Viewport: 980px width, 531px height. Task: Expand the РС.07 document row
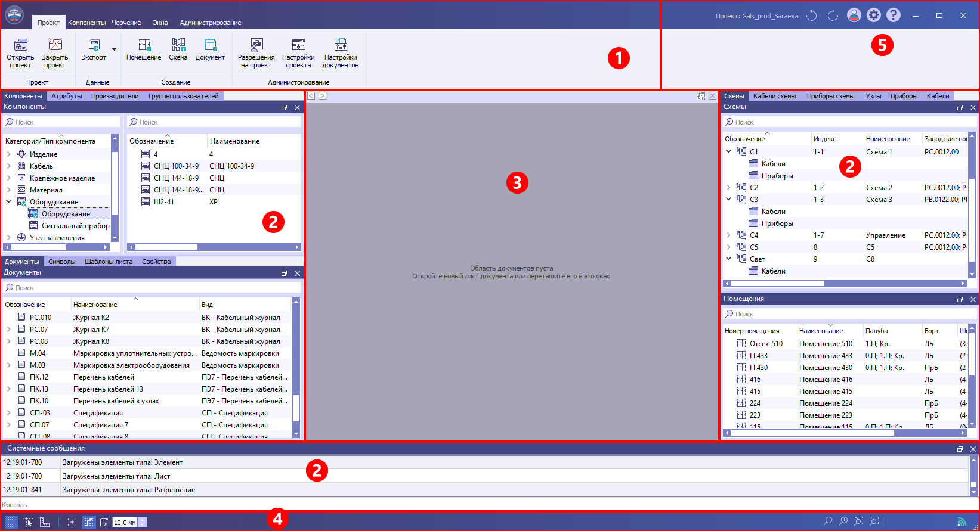tap(8, 329)
